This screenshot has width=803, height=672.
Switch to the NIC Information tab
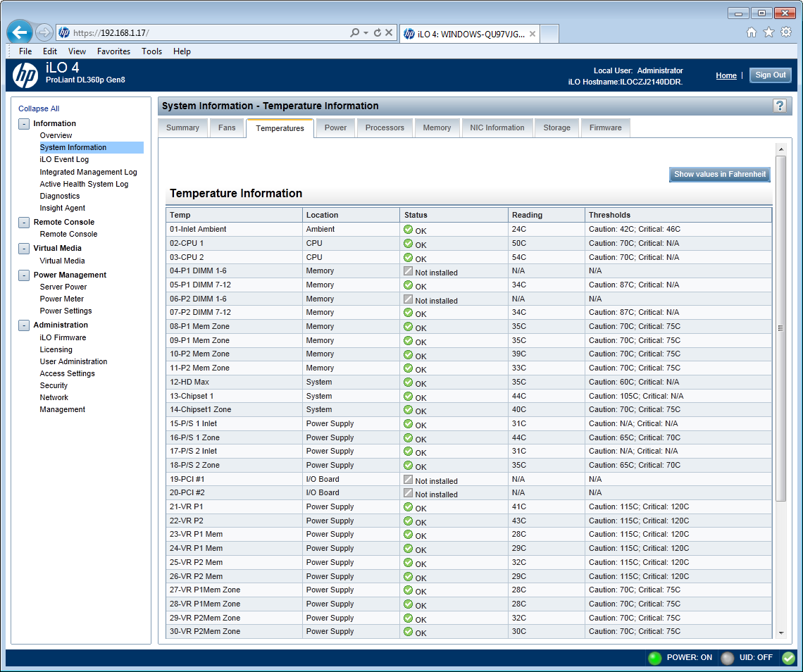pyautogui.click(x=497, y=128)
